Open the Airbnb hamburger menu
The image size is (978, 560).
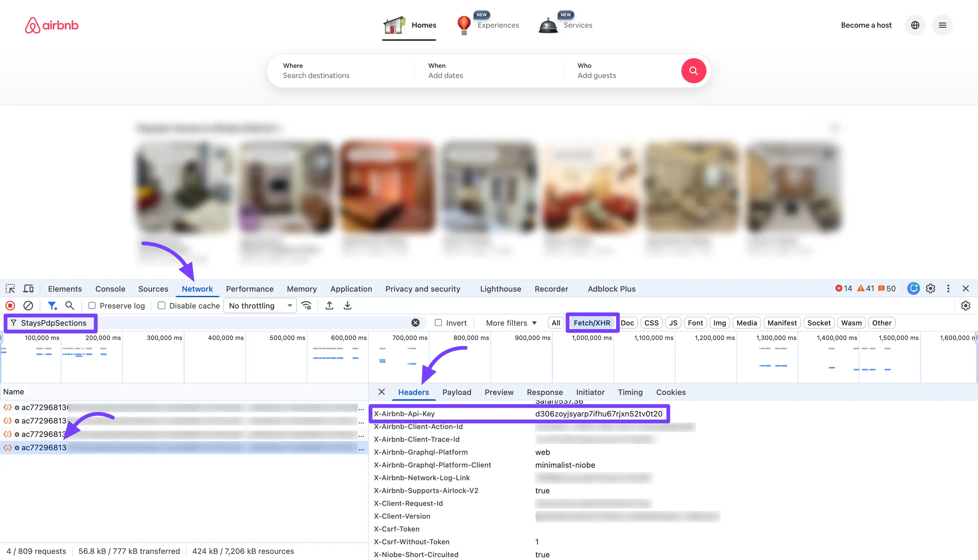(942, 25)
